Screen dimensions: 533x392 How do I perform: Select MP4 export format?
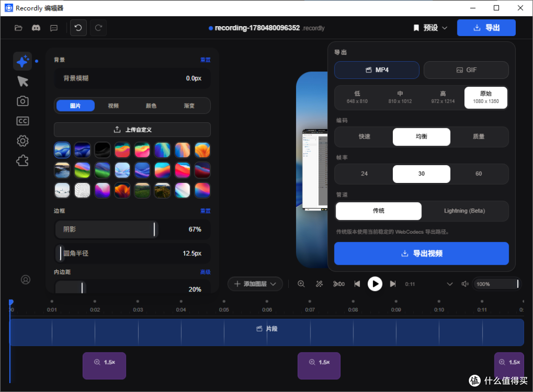pos(377,70)
